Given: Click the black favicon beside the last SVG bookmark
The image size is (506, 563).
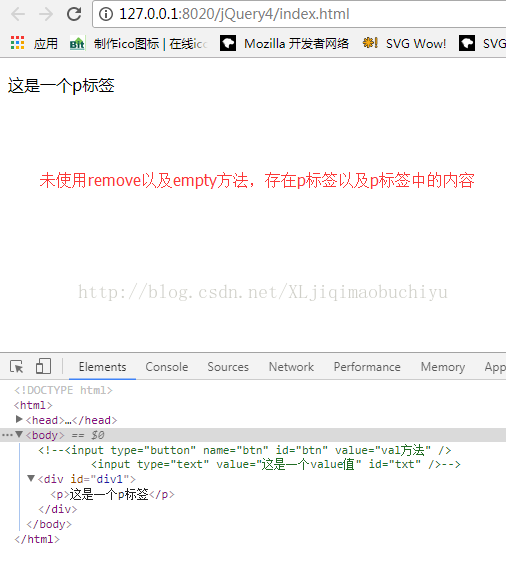Looking at the screenshot, I should (x=467, y=43).
